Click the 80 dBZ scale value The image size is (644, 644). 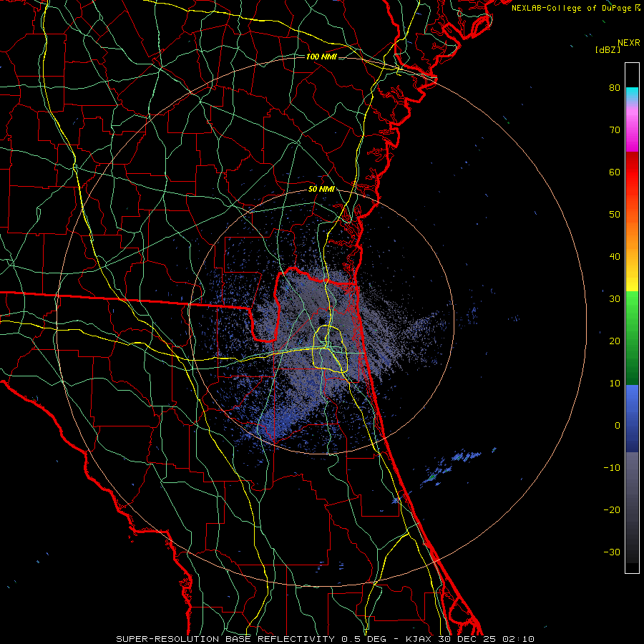tap(615, 87)
